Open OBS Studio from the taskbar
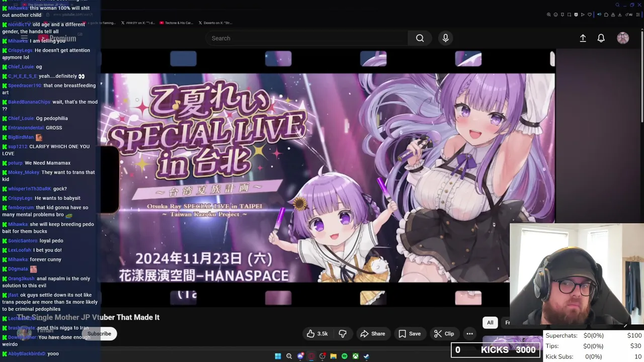The width and height of the screenshot is (644, 362). click(323, 356)
